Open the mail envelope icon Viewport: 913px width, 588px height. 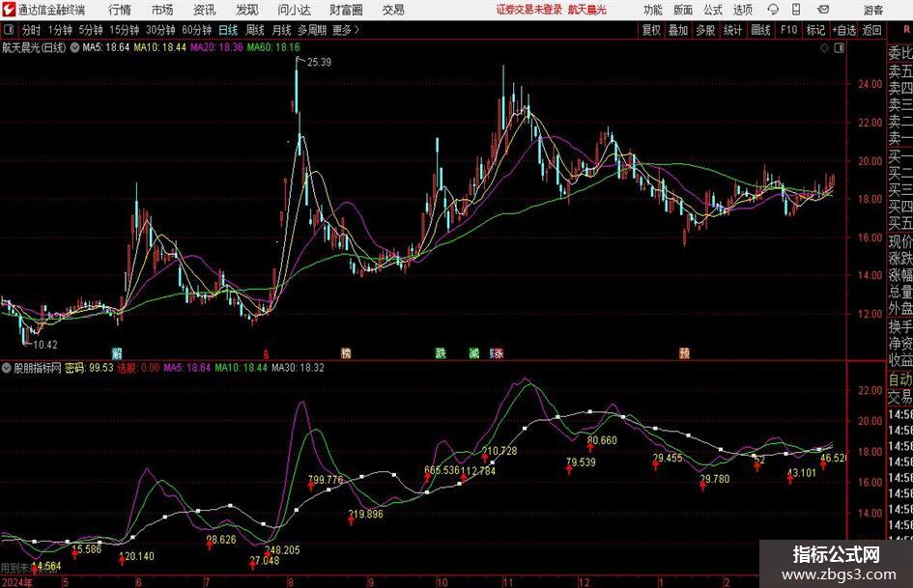823,10
